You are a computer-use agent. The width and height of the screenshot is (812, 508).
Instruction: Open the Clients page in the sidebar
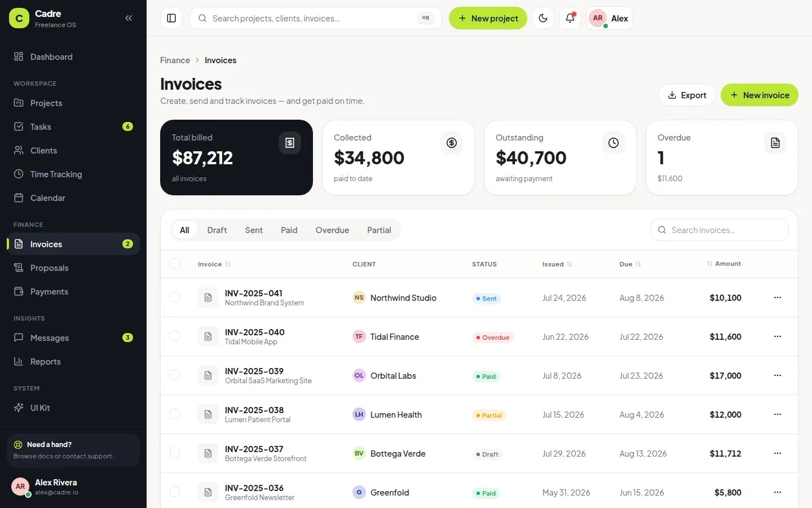coord(73,150)
